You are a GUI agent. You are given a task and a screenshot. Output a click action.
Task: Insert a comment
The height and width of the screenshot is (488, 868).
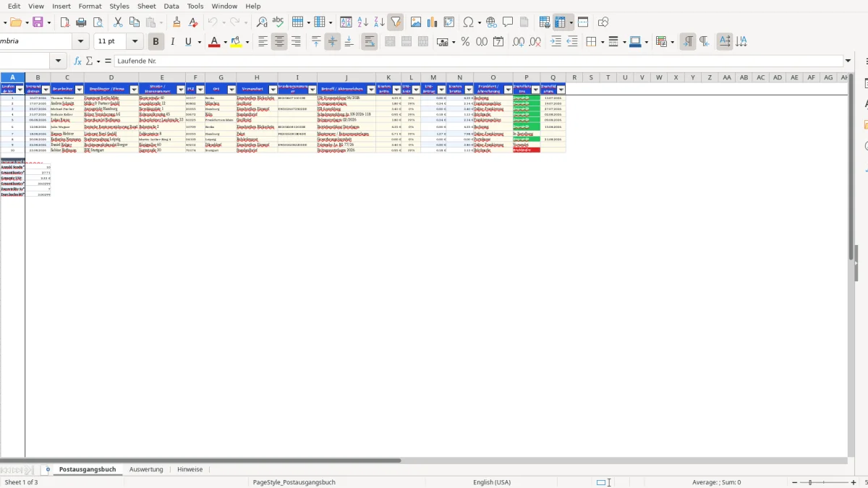(508, 22)
